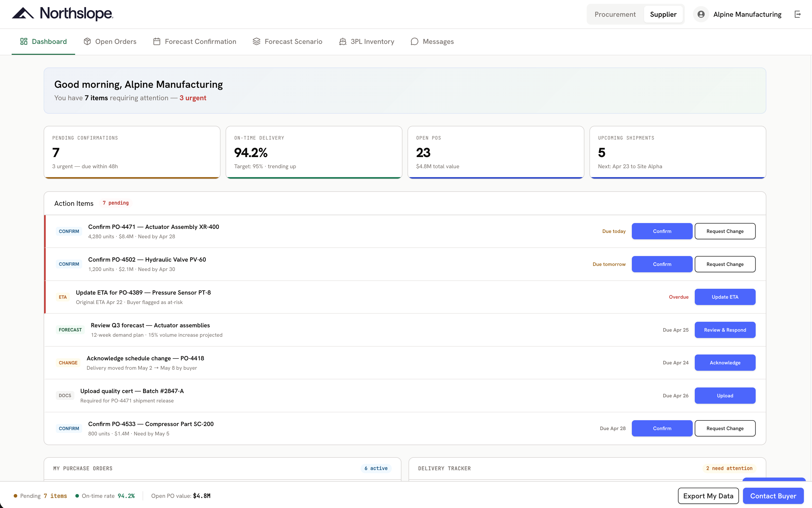Screen dimensions: 812x508
Task: Acknowledge schedule change PO-4418
Action: [x=725, y=363]
